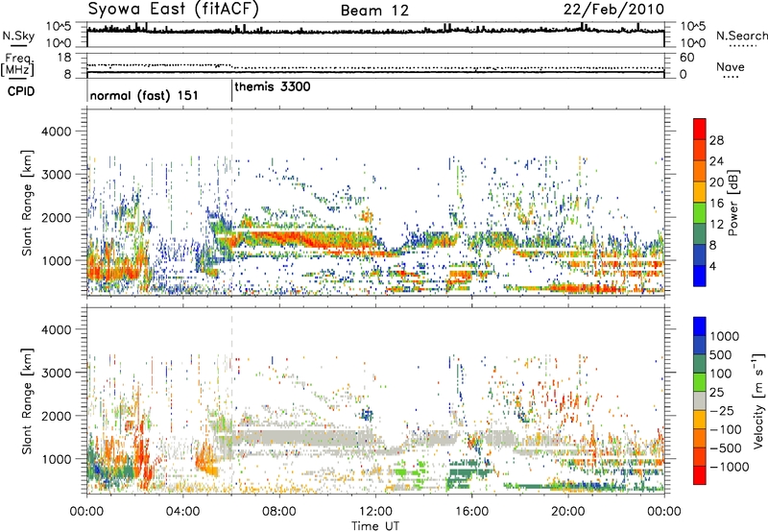The height and width of the screenshot is (532, 768).
Task: Click the "12:00" time tick label
Action: tap(375, 512)
